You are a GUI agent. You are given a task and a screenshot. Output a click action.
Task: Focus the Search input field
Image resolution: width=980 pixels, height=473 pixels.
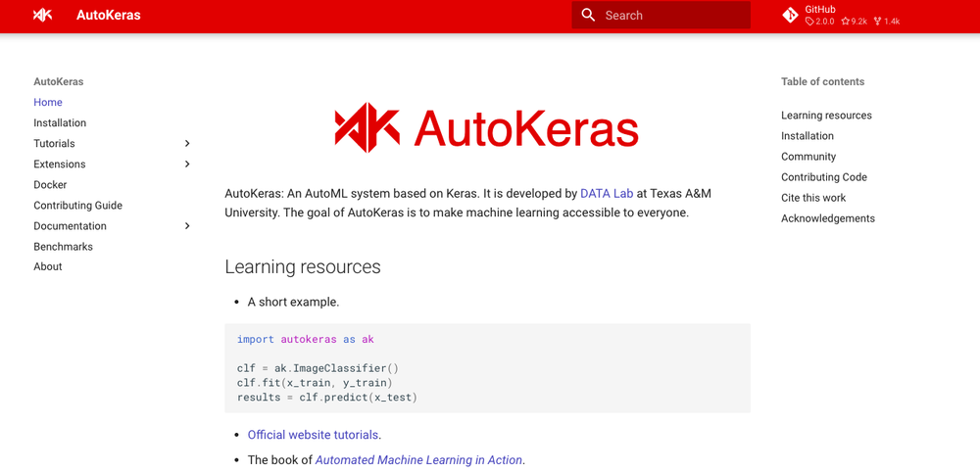coord(661,15)
